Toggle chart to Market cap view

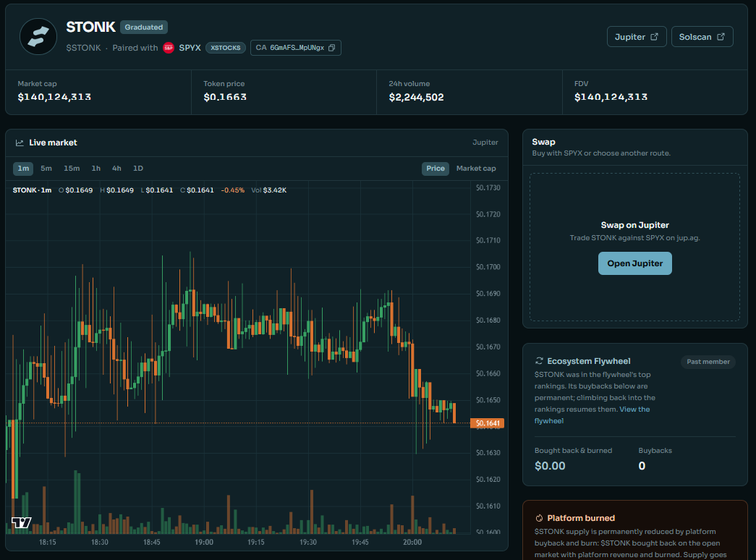click(476, 169)
